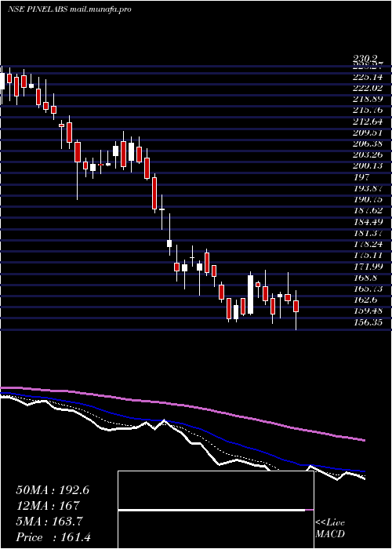Click the 206.38 price axis label
The width and height of the screenshot is (392, 549).
[368, 144]
